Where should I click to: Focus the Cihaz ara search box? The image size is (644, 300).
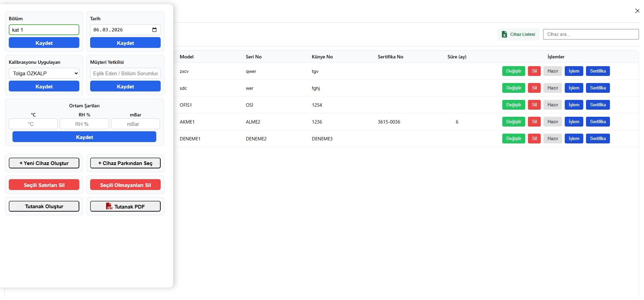coord(591,34)
